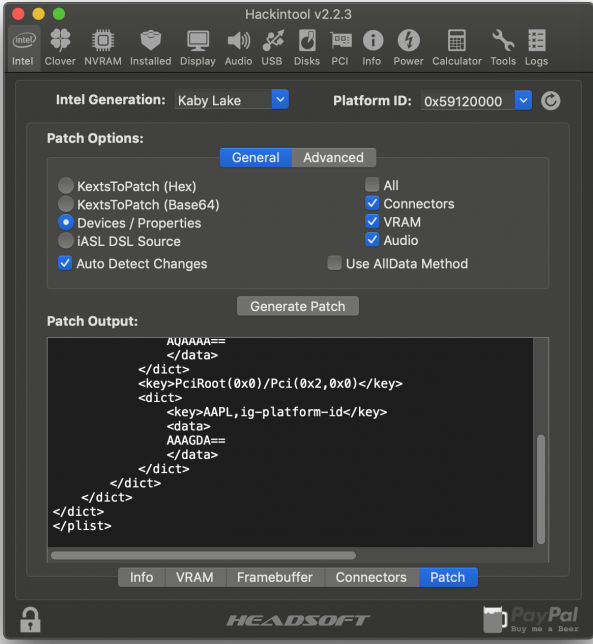
Task: Select Devices / Properties radio button
Action: coord(66,222)
